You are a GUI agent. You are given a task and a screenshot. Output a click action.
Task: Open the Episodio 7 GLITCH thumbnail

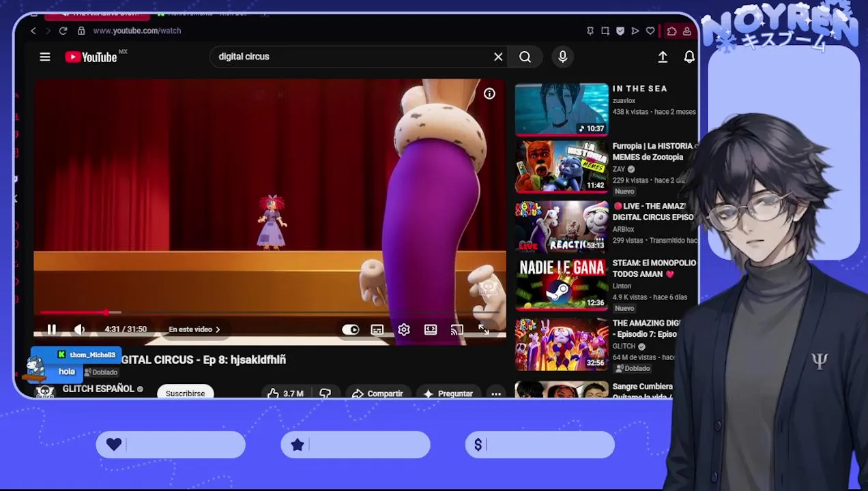click(x=562, y=344)
